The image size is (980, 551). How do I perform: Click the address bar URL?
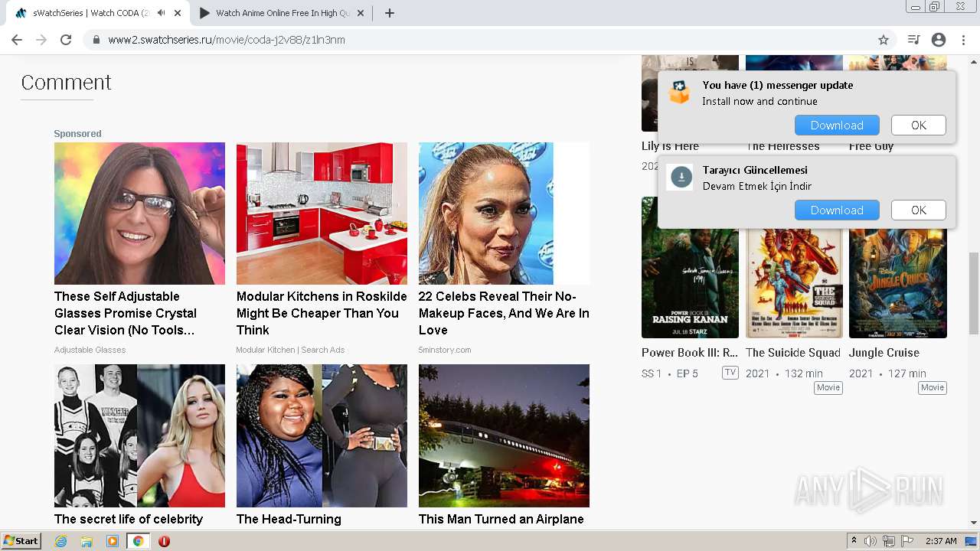[x=227, y=40]
